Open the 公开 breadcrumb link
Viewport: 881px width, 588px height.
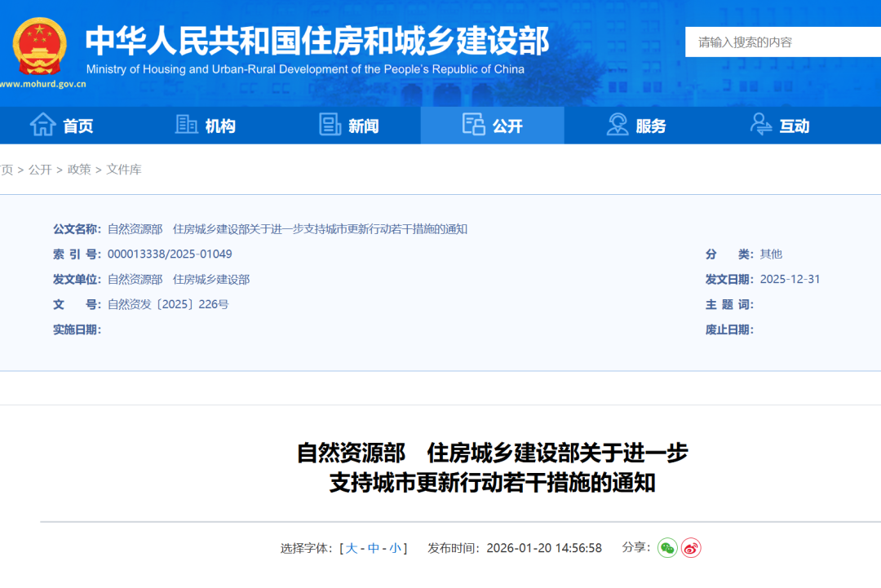[x=39, y=169]
